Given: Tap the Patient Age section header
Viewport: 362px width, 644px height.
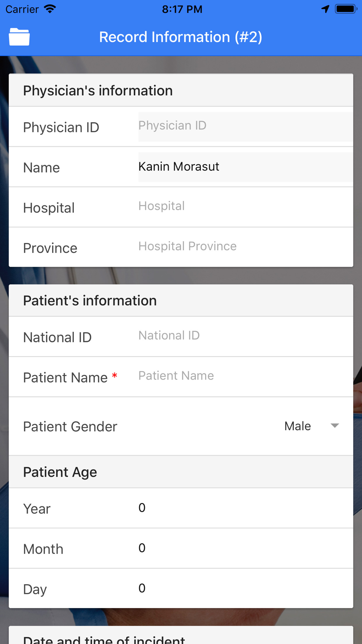Looking at the screenshot, I should pyautogui.click(x=181, y=472).
